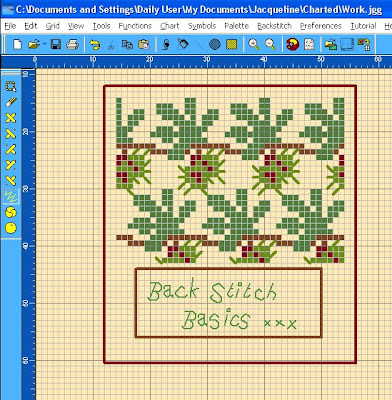Open the Symbols menu
Screen dimensions: 392x400
click(202, 26)
